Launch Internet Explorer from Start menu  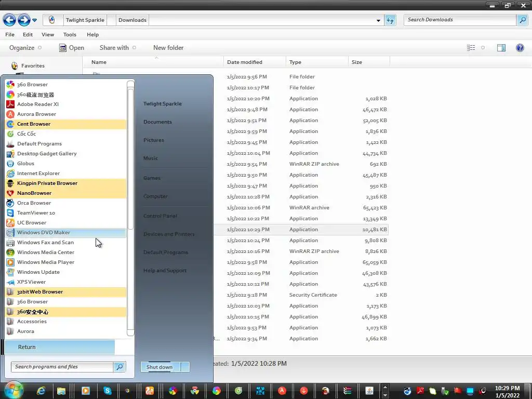tap(66, 173)
